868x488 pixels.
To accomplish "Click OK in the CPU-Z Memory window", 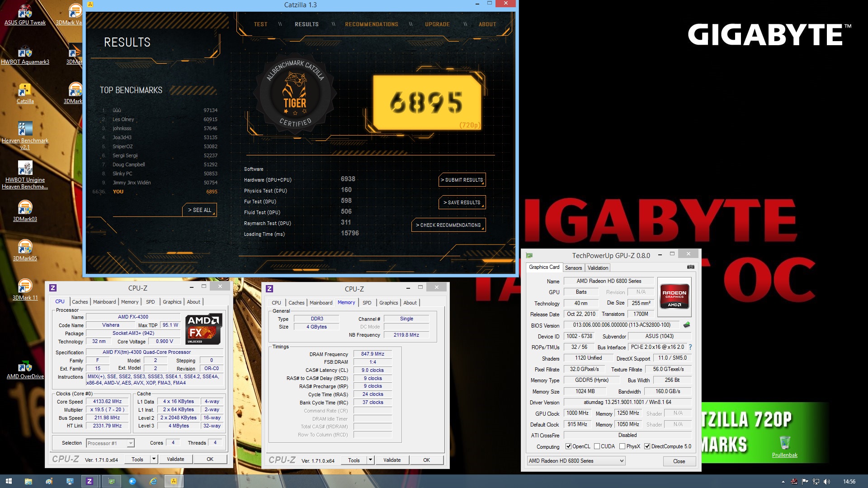I will tap(426, 460).
